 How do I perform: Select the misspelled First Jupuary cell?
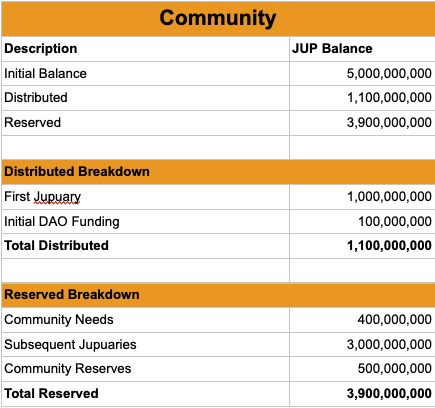145,197
